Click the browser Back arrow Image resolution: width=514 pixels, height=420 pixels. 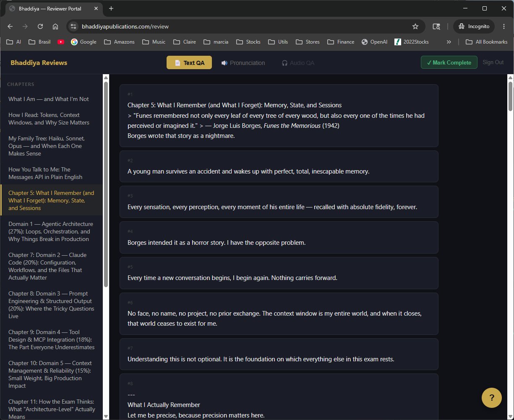tap(10, 26)
